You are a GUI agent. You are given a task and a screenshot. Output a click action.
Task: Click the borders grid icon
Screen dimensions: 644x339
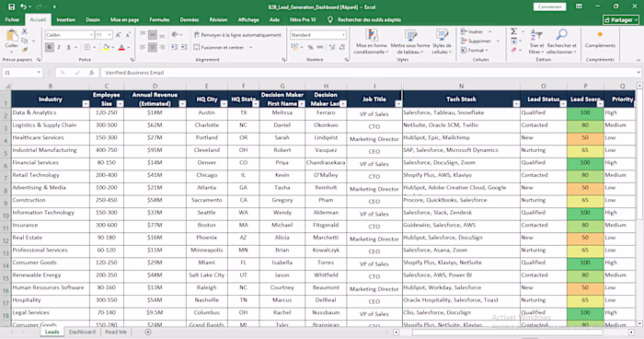pos(87,47)
